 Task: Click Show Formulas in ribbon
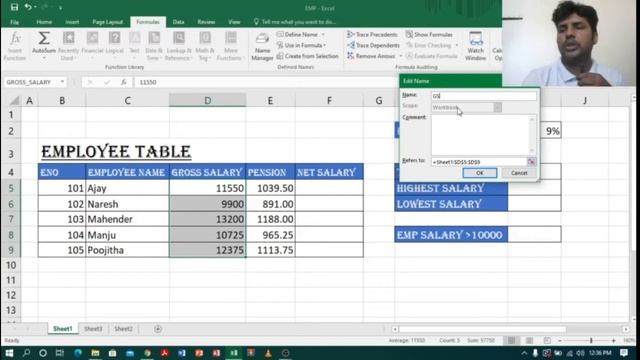[429, 35]
